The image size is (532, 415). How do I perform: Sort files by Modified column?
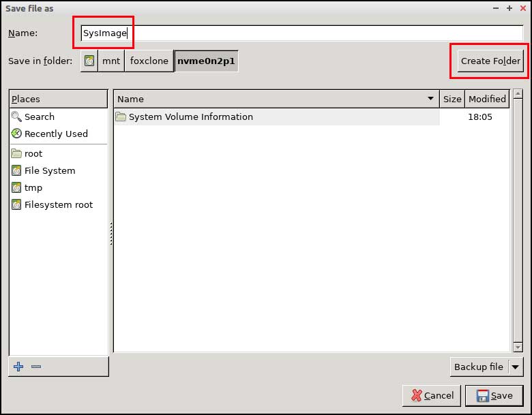tap(487, 99)
